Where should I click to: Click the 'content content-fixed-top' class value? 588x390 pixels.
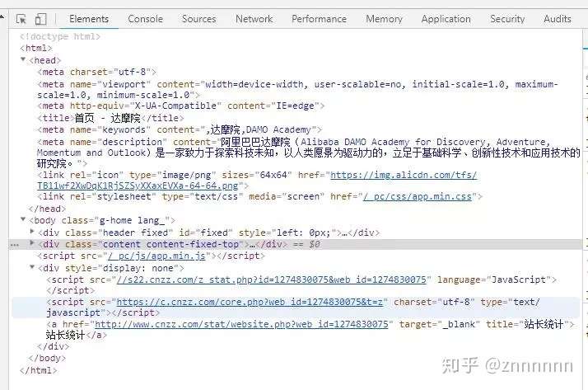pos(170,244)
